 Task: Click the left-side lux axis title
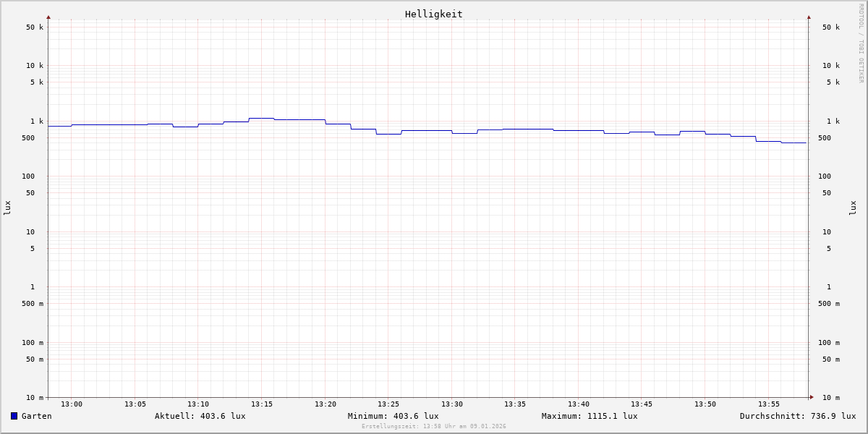click(x=7, y=208)
